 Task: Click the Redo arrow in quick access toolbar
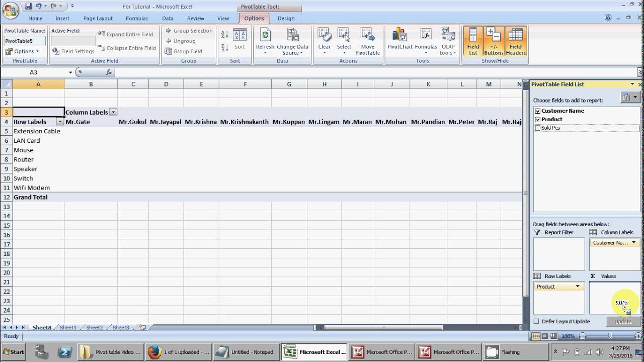click(53, 6)
